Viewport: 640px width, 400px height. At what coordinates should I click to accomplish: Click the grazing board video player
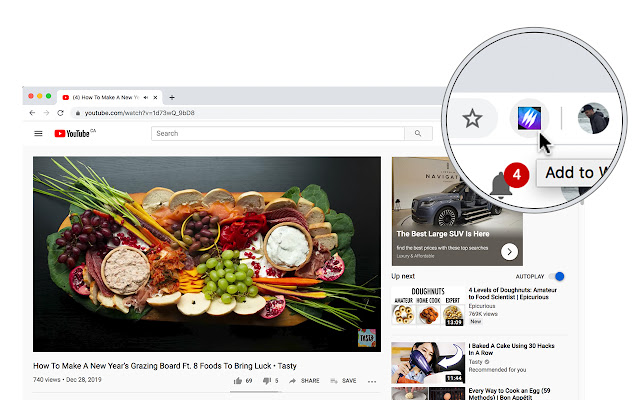click(207, 254)
